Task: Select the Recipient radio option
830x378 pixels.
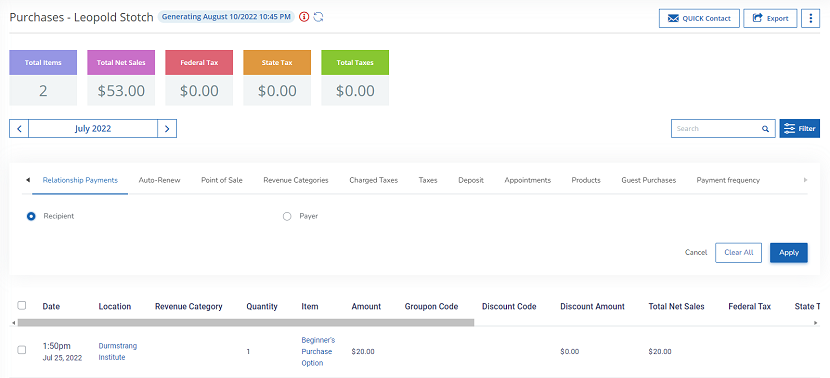Action: click(x=31, y=216)
